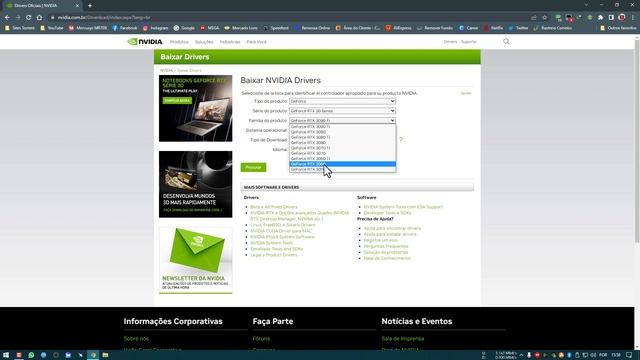Screen dimensions: 640x360
Task: Open the Newsletter da NVIDIA banner
Action: [x=196, y=260]
